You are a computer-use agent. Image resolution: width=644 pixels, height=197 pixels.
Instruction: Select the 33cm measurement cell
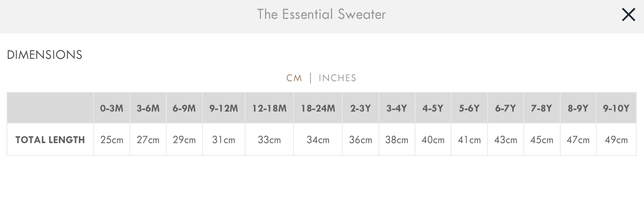269,140
